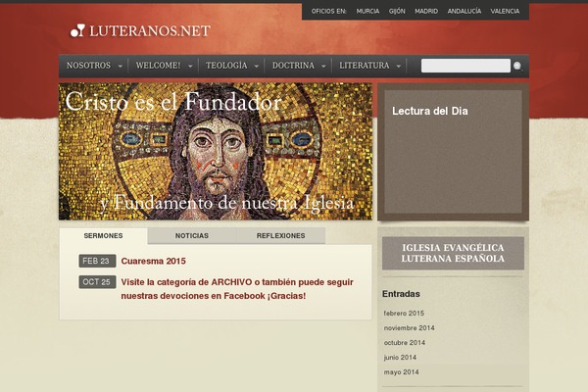
Task: Open the WELCOME! menu item
Action: (158, 66)
